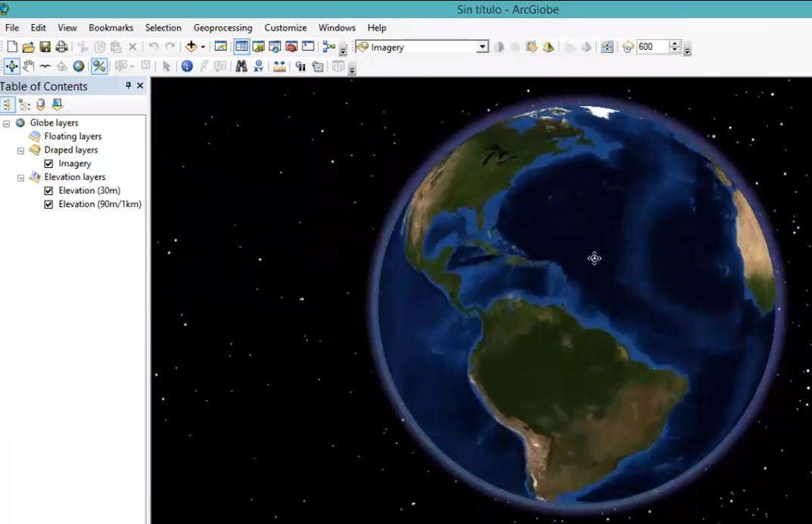The height and width of the screenshot is (524, 812).
Task: Close the Table of Contents panel
Action: click(140, 86)
